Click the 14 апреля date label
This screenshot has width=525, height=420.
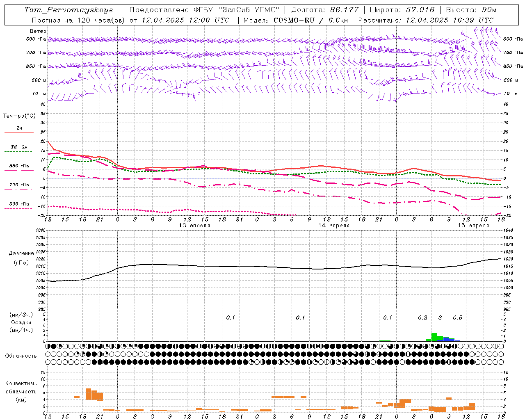[x=334, y=226]
